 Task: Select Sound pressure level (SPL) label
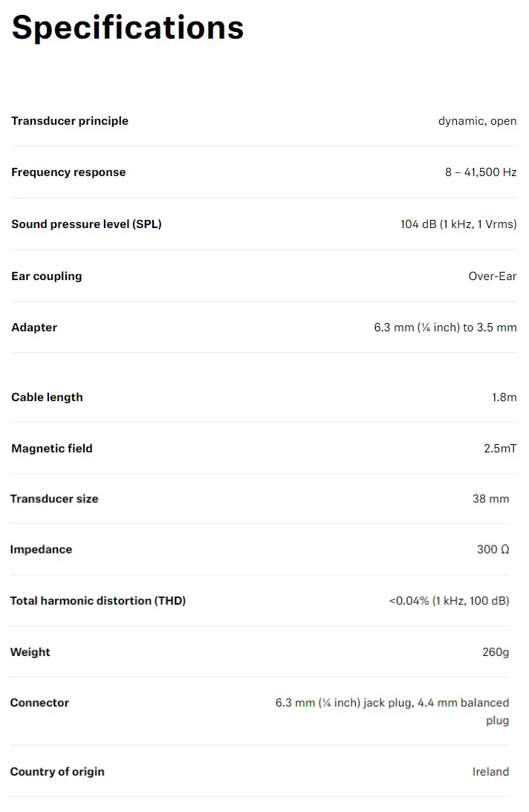click(86, 224)
